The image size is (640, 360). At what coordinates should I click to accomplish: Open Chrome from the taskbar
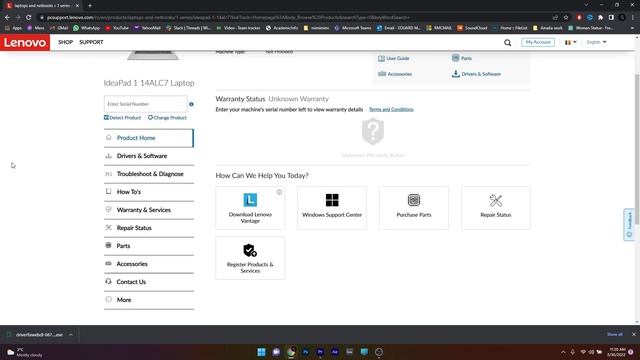tap(291, 352)
